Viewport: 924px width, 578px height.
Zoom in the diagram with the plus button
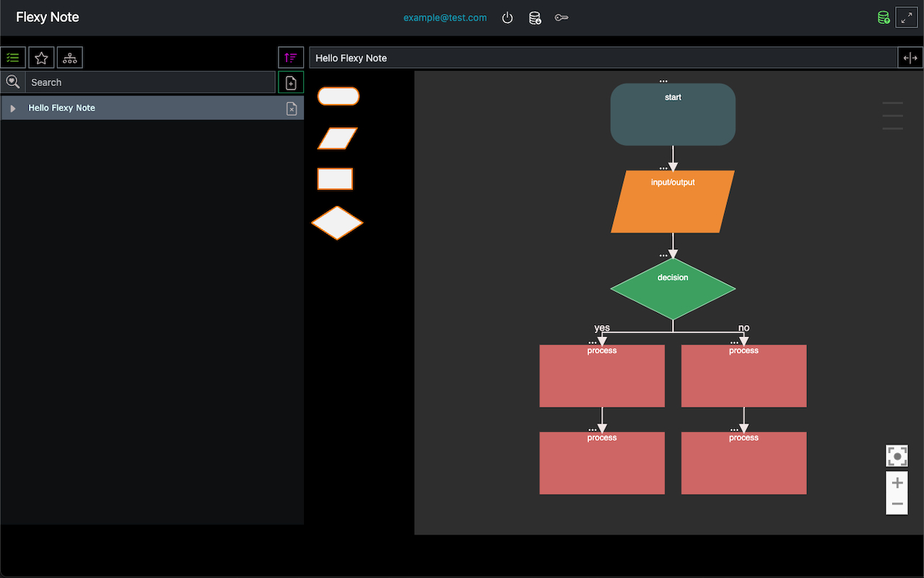click(x=897, y=483)
